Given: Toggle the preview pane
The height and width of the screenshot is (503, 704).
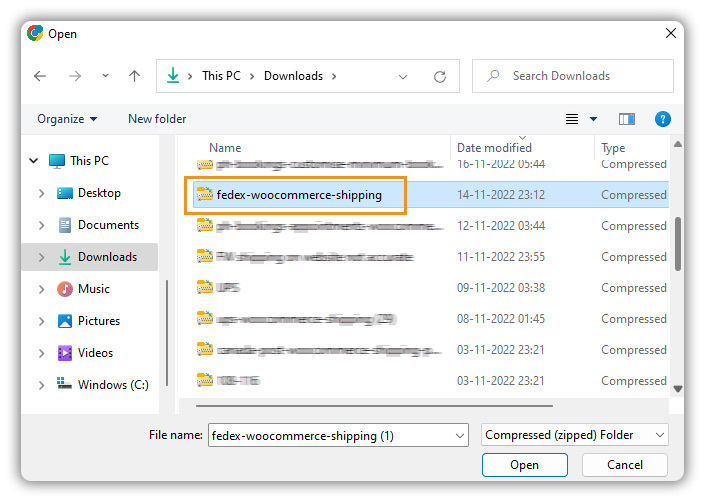Looking at the screenshot, I should tap(627, 119).
